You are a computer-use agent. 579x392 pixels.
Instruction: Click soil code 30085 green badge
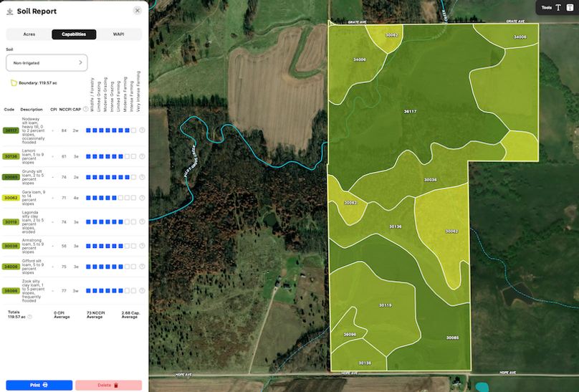tap(11, 176)
